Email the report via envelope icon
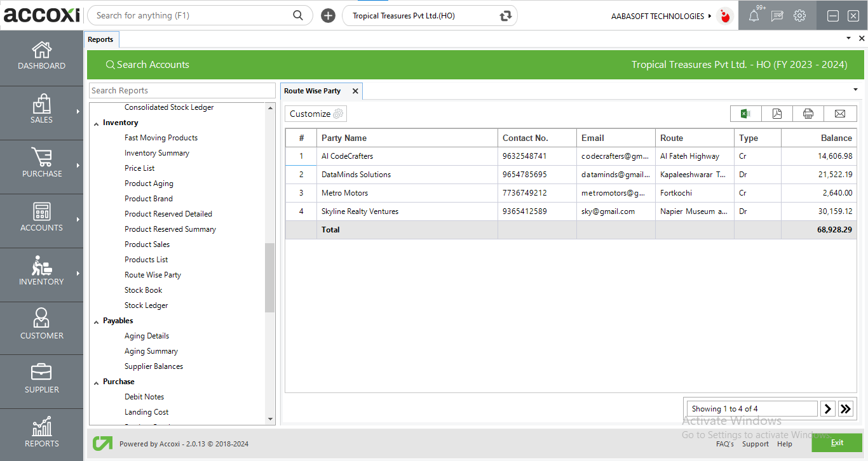The width and height of the screenshot is (868, 461). pyautogui.click(x=839, y=114)
